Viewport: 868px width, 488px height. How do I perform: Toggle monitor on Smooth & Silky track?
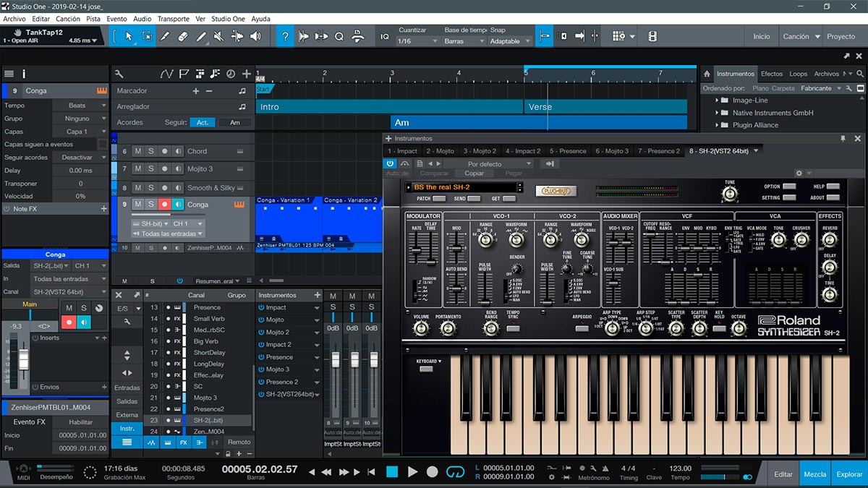pos(178,187)
